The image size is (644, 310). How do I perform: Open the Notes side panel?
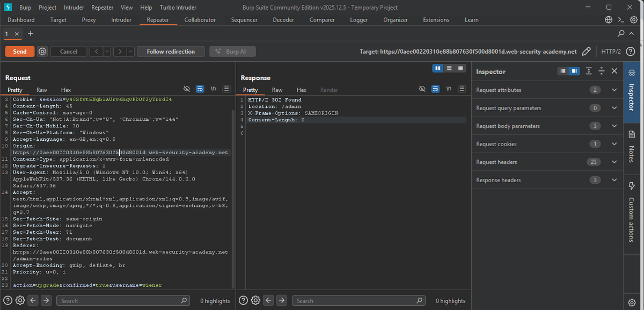click(632, 147)
